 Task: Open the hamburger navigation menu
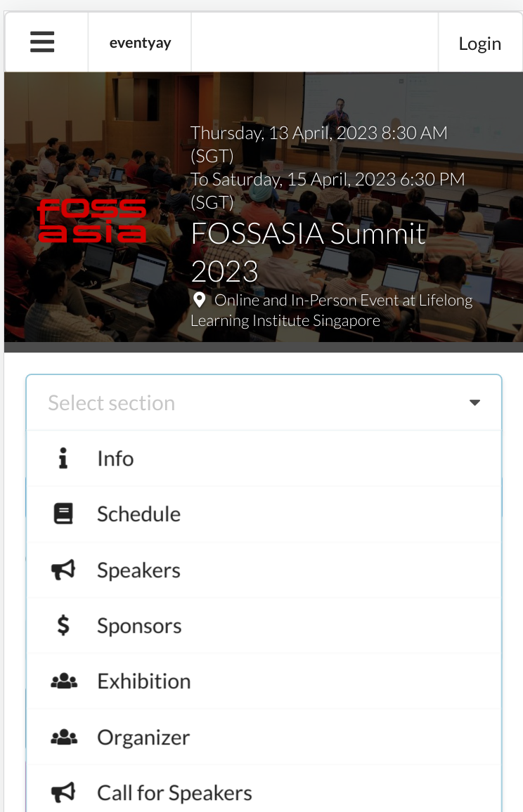click(42, 41)
